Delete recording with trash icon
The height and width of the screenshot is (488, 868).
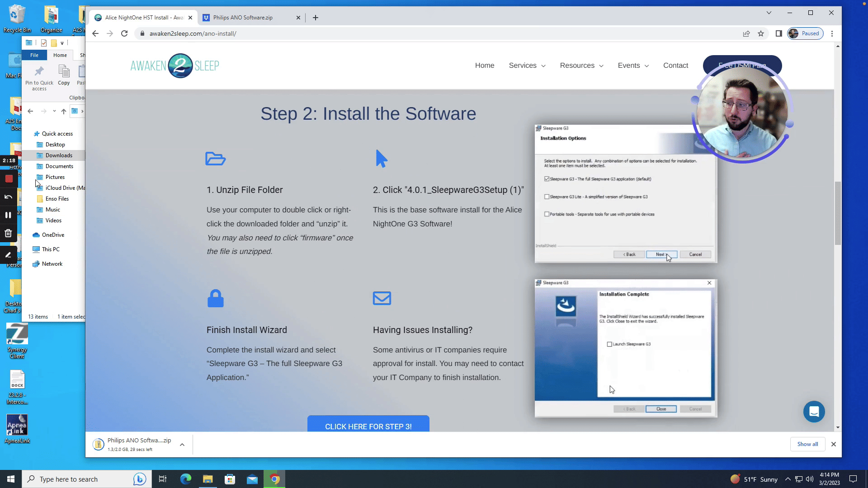tap(8, 233)
